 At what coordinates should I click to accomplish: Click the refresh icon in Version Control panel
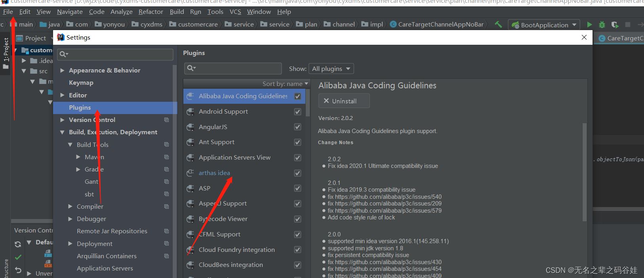pyautogui.click(x=18, y=244)
